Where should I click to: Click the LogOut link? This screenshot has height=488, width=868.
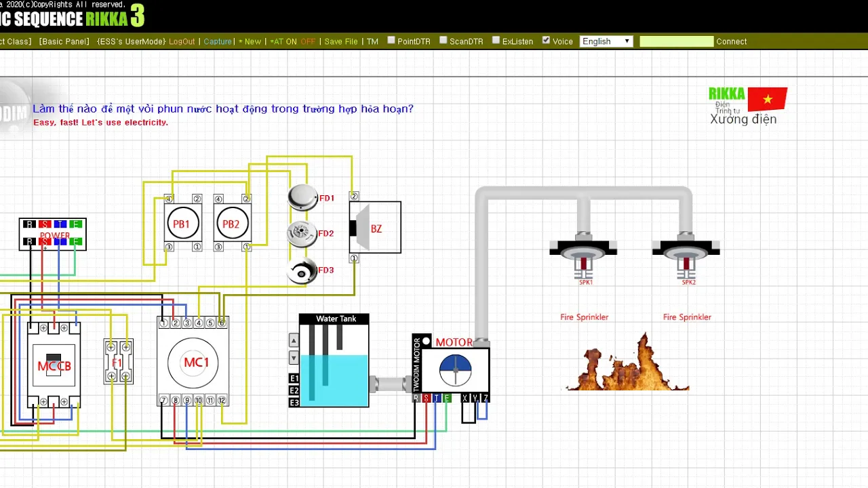[x=182, y=41]
